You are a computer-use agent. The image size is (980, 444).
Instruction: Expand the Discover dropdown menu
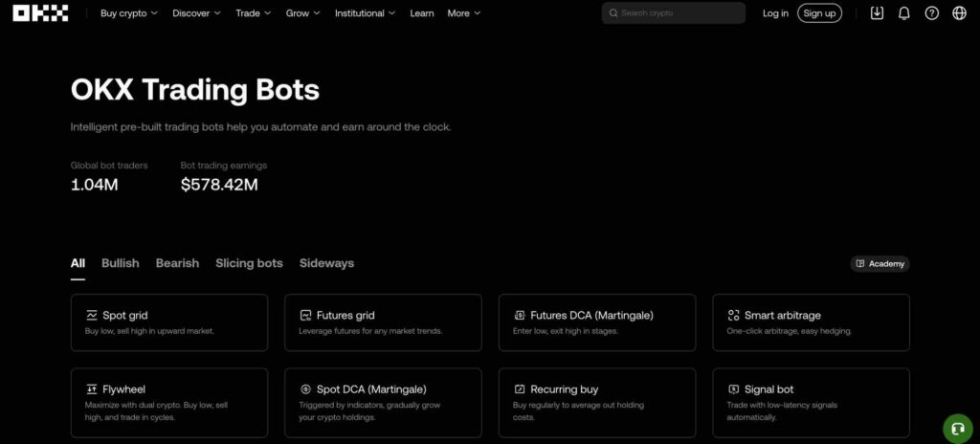tap(196, 13)
